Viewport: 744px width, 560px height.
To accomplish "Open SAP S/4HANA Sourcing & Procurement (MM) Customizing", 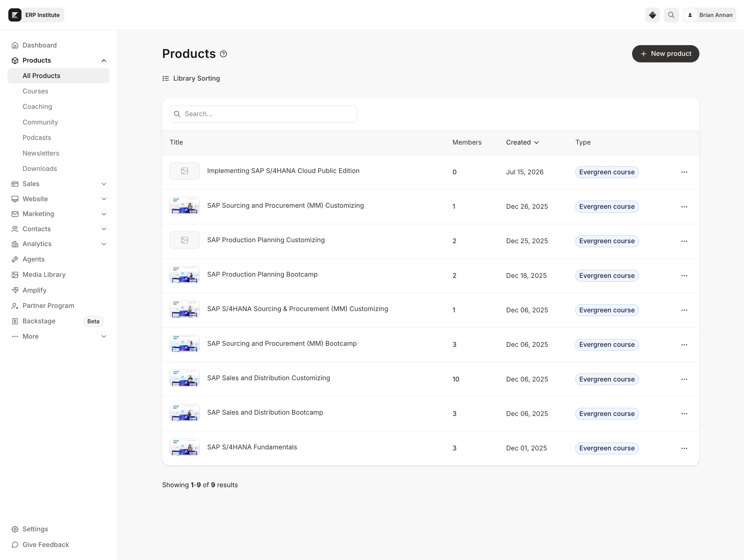I will pos(297,309).
